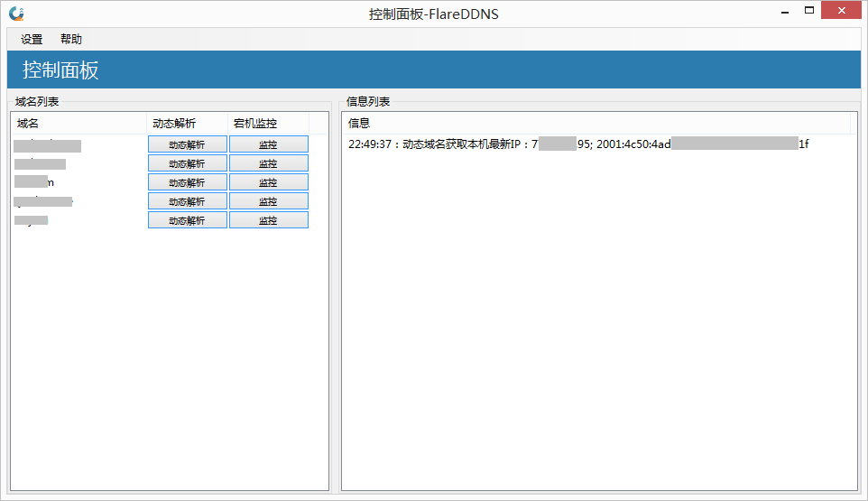Minimize the FlareDDNS window
This screenshot has width=868, height=501.
[784, 11]
